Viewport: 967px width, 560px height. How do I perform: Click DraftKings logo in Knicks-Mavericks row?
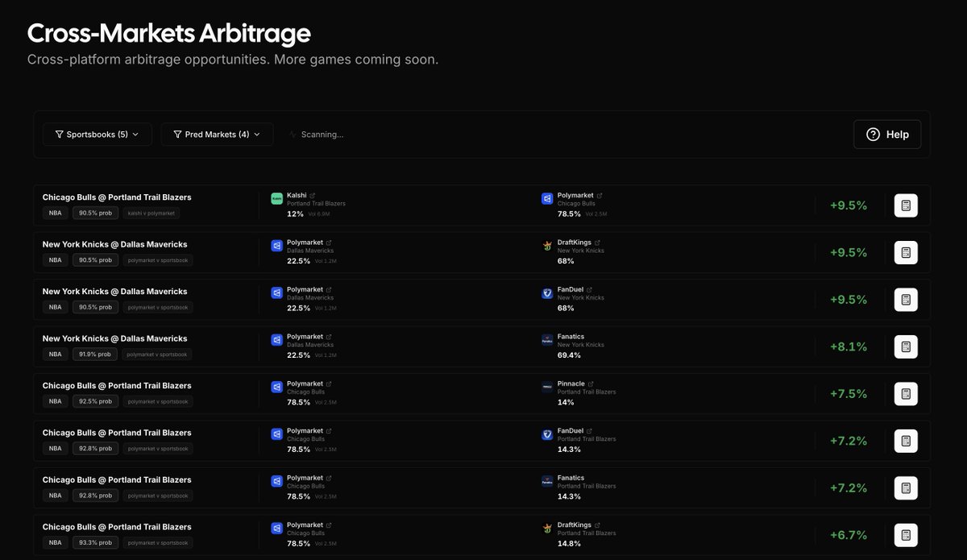pyautogui.click(x=547, y=246)
